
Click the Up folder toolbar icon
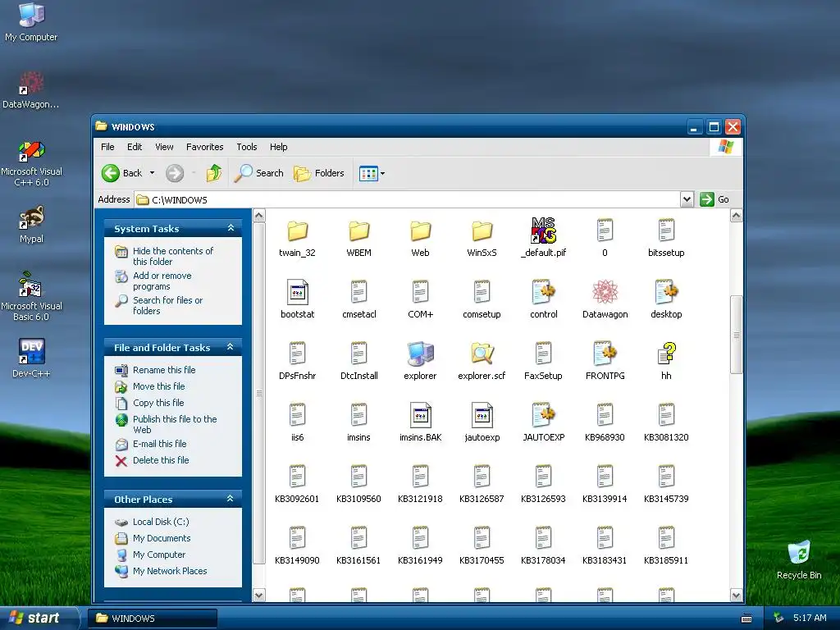pyautogui.click(x=214, y=173)
